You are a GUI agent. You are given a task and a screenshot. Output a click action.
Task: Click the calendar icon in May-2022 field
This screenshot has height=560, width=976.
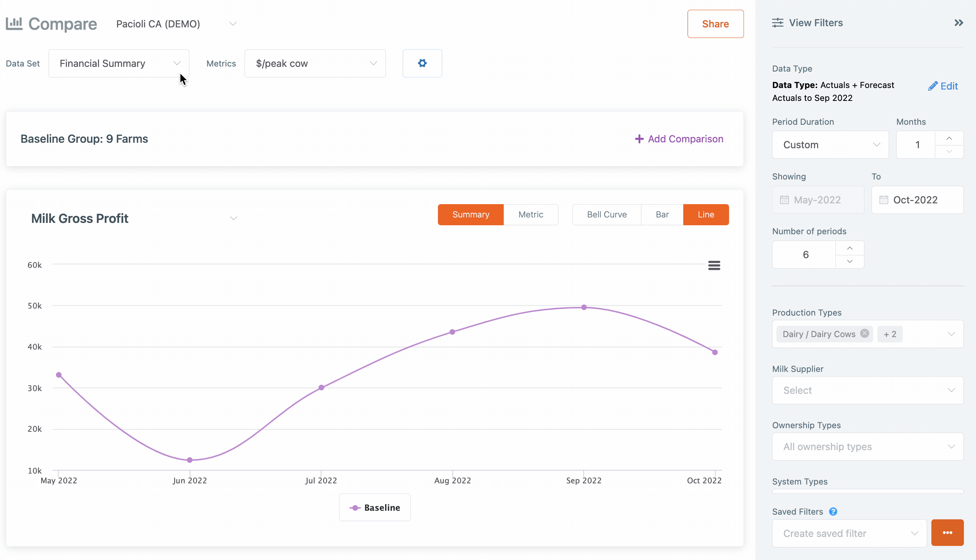pos(784,200)
